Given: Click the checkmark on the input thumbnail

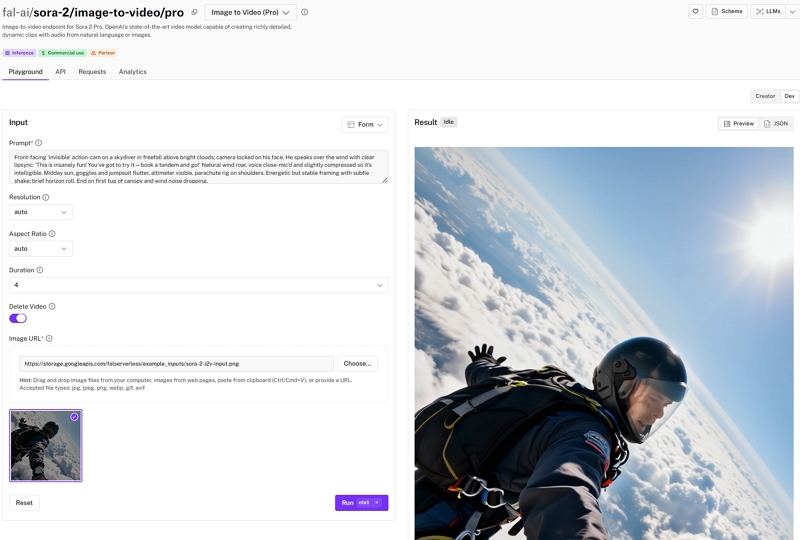Looking at the screenshot, I should 74,417.
